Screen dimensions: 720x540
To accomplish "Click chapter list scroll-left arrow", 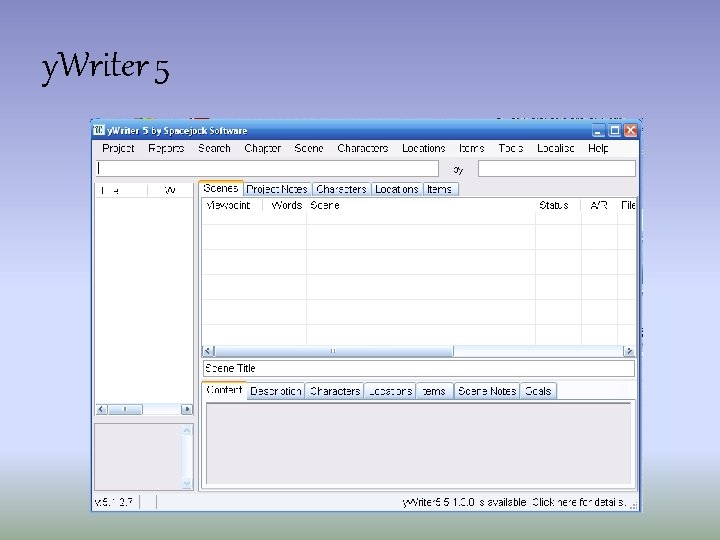I will click(x=101, y=409).
